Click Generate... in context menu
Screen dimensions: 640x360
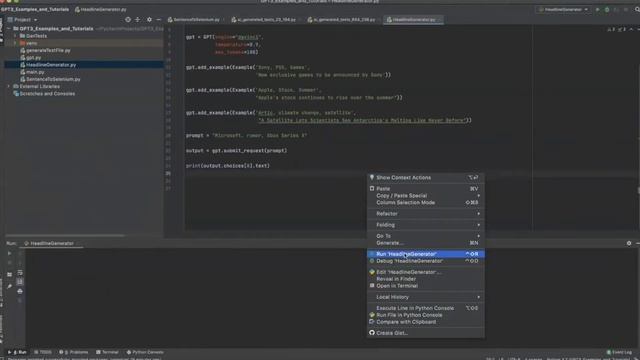pyautogui.click(x=426, y=243)
